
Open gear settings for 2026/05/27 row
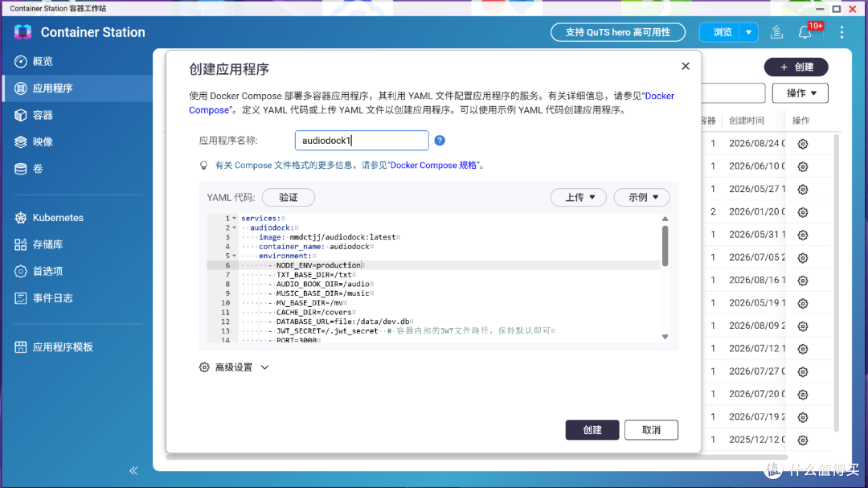[x=803, y=190]
